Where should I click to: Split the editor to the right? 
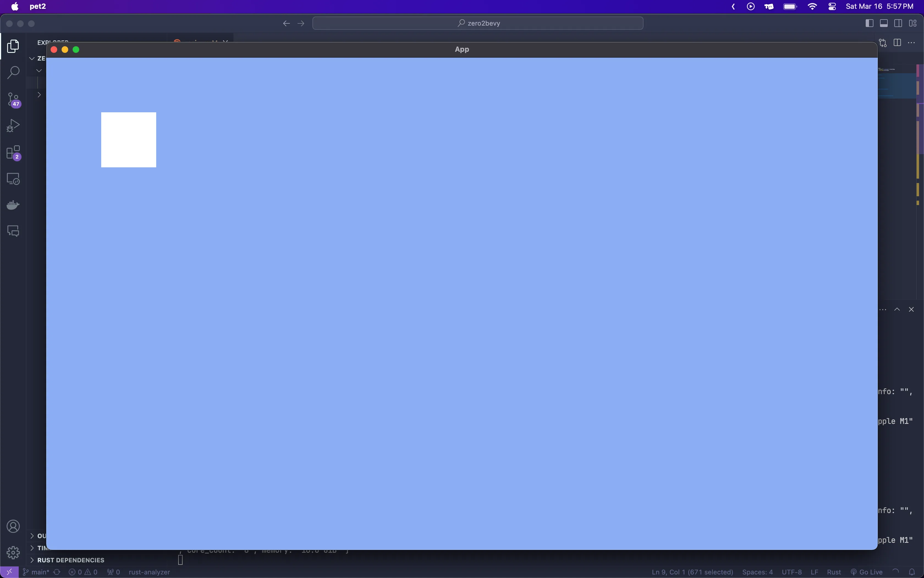(x=897, y=42)
